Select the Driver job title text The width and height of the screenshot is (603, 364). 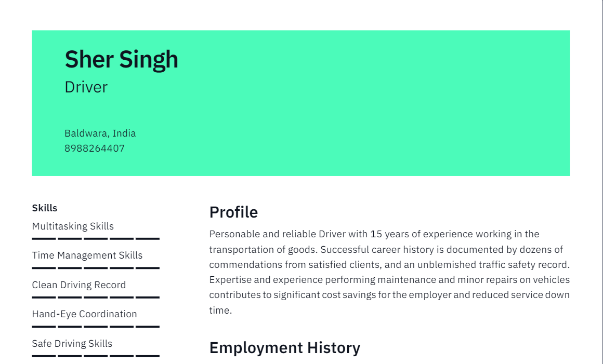coord(86,87)
